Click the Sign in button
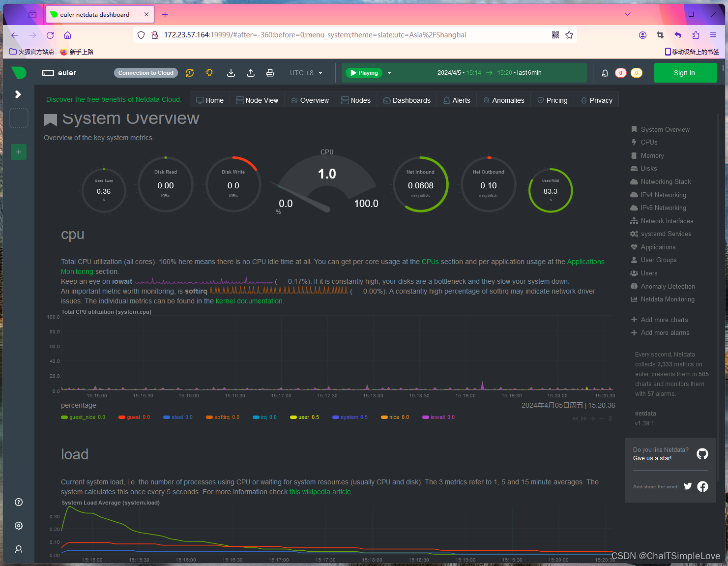This screenshot has width=728, height=566. (685, 73)
